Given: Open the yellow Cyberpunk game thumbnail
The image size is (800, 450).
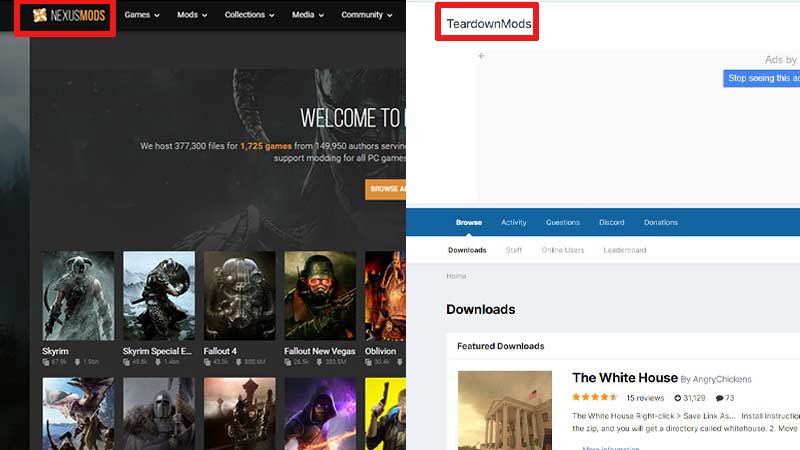Looking at the screenshot, I should [x=385, y=414].
